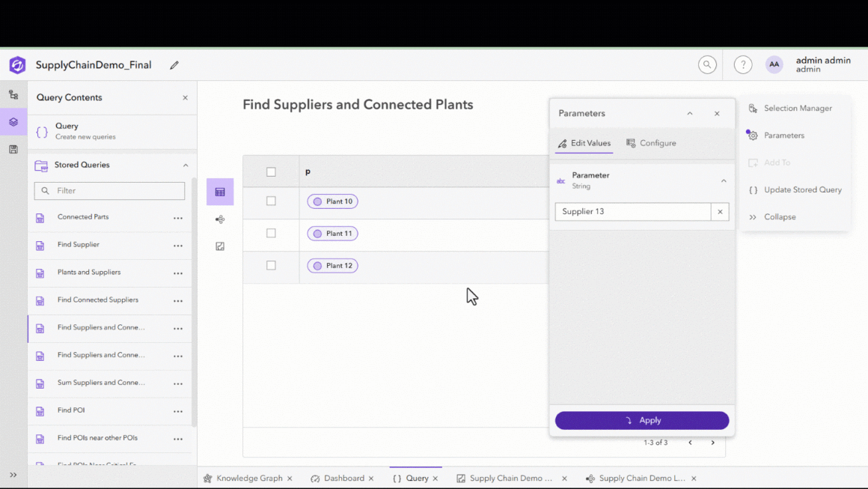Open options for Connected Parts query

coord(177,218)
